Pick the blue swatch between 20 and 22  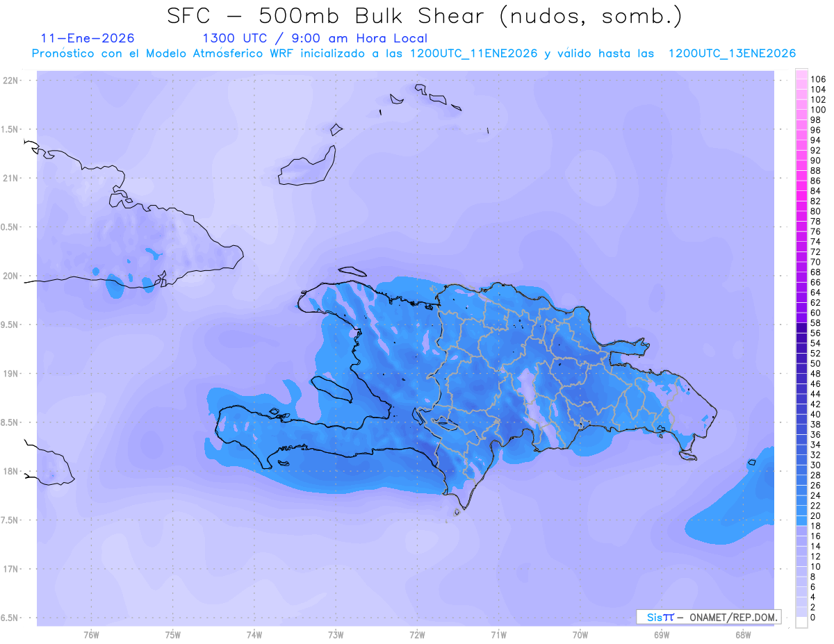click(801, 511)
